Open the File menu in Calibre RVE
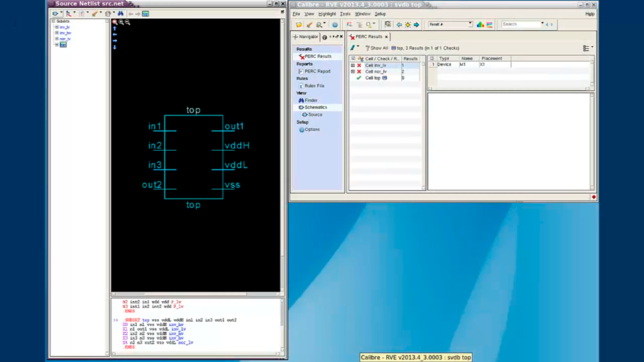Image resolution: width=644 pixels, height=362 pixels. coord(296,14)
